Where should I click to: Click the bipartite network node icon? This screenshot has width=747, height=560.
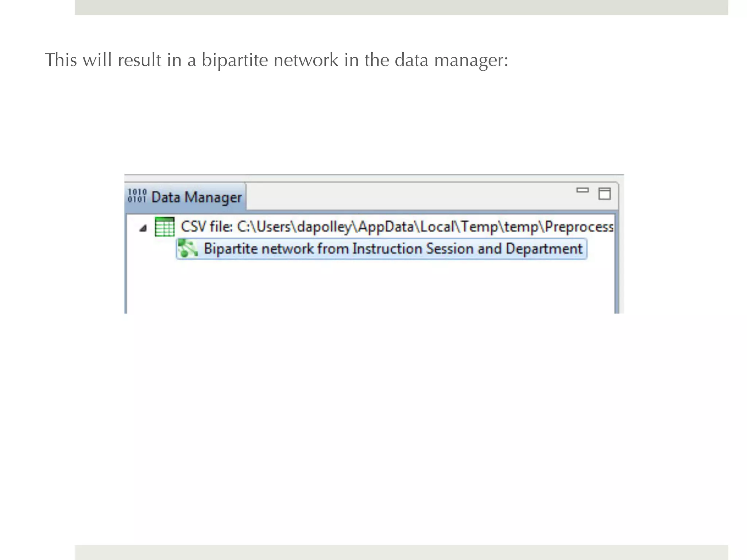[188, 249]
